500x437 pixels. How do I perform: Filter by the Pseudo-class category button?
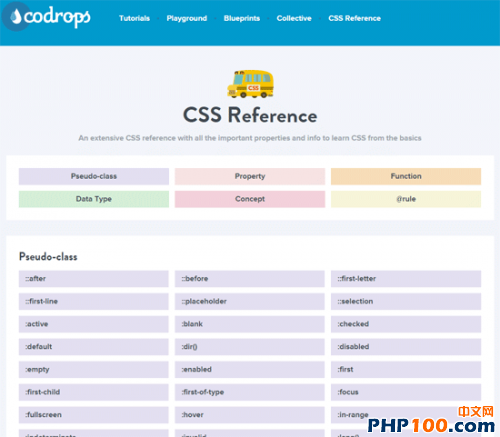(x=94, y=176)
